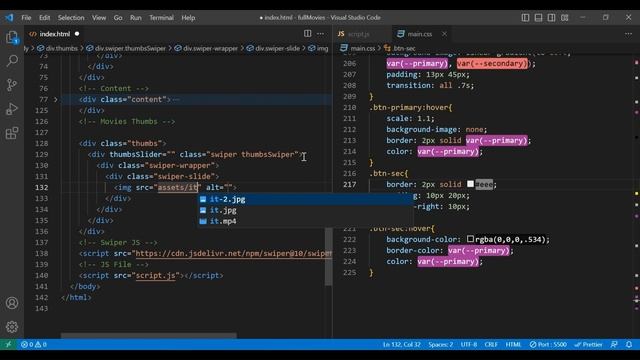
Task: Click the left editor horizontal scrollbar
Action: click(149, 336)
